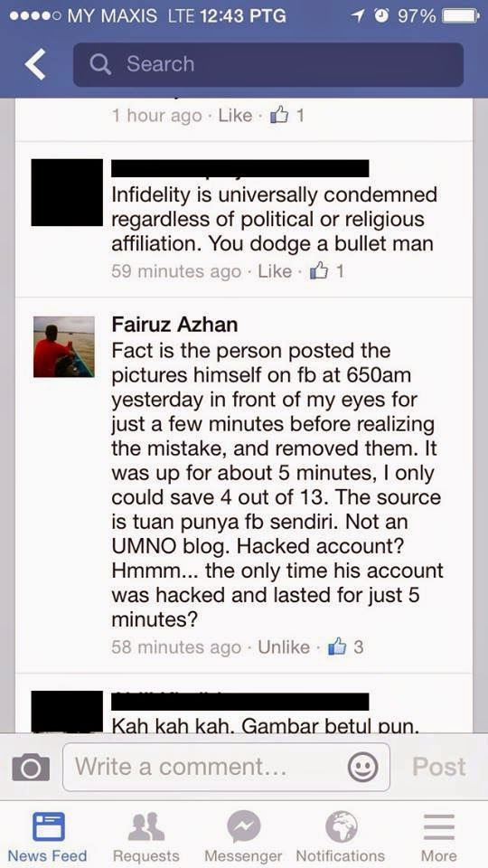Focus the Search field
The width and height of the screenshot is (488, 868).
click(x=268, y=64)
